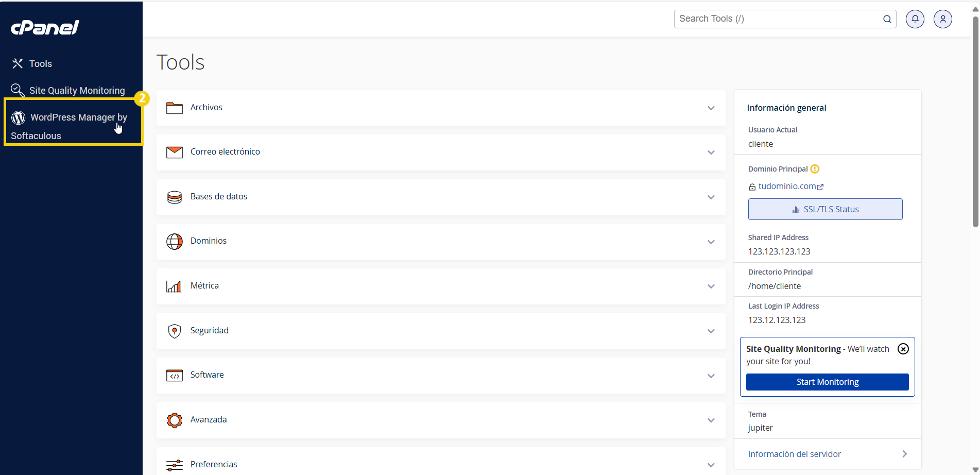The image size is (980, 475).
Task: Click the jupiter theme value
Action: 761,428
